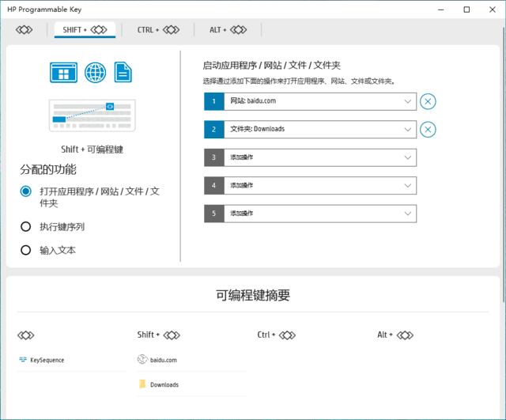Click the document file icon
The height and width of the screenshot is (420, 506).
click(123, 74)
